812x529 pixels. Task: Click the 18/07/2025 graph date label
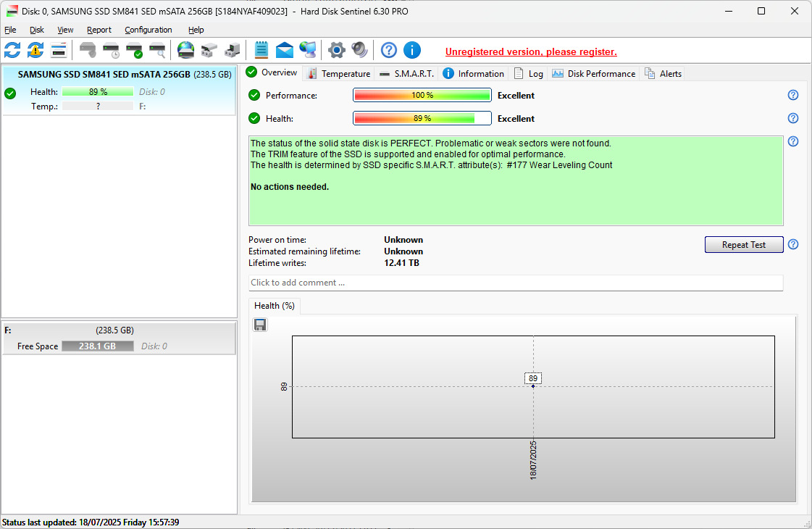click(x=533, y=461)
